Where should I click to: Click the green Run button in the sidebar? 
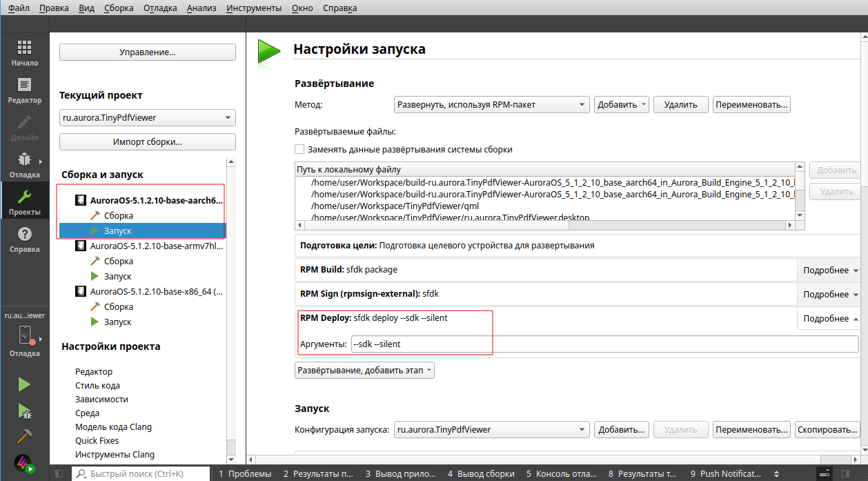(x=24, y=384)
